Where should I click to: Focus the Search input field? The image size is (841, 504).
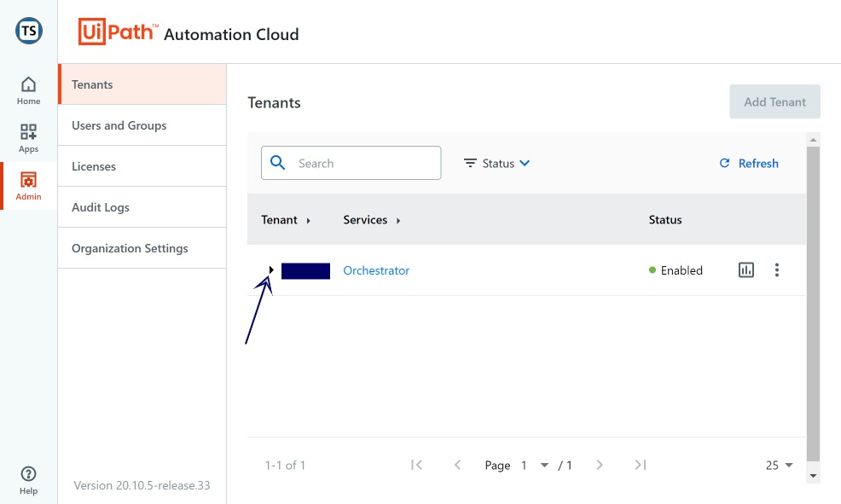point(351,163)
